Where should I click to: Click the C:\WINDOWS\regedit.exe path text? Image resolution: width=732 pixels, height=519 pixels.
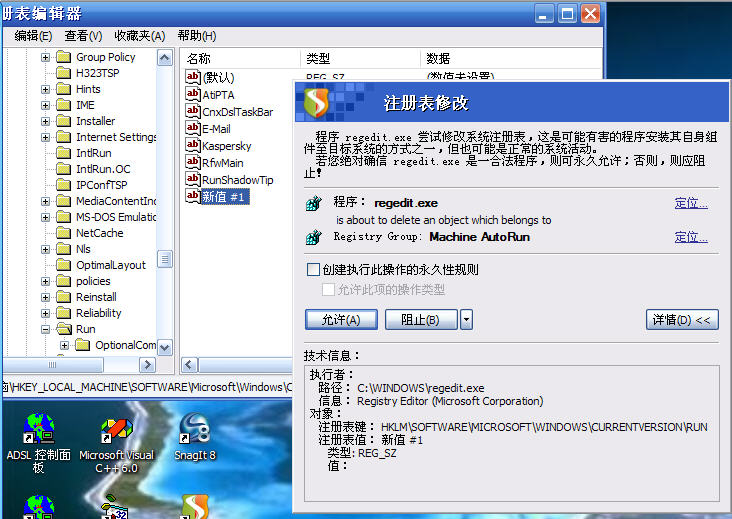[421, 388]
